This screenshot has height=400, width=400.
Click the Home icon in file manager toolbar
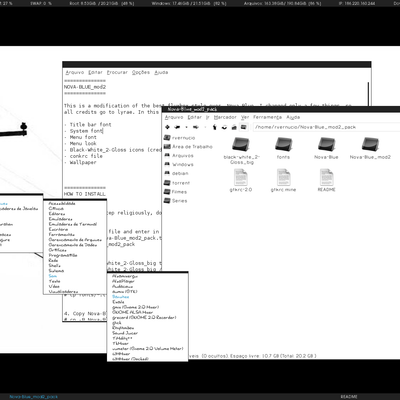click(x=234, y=127)
